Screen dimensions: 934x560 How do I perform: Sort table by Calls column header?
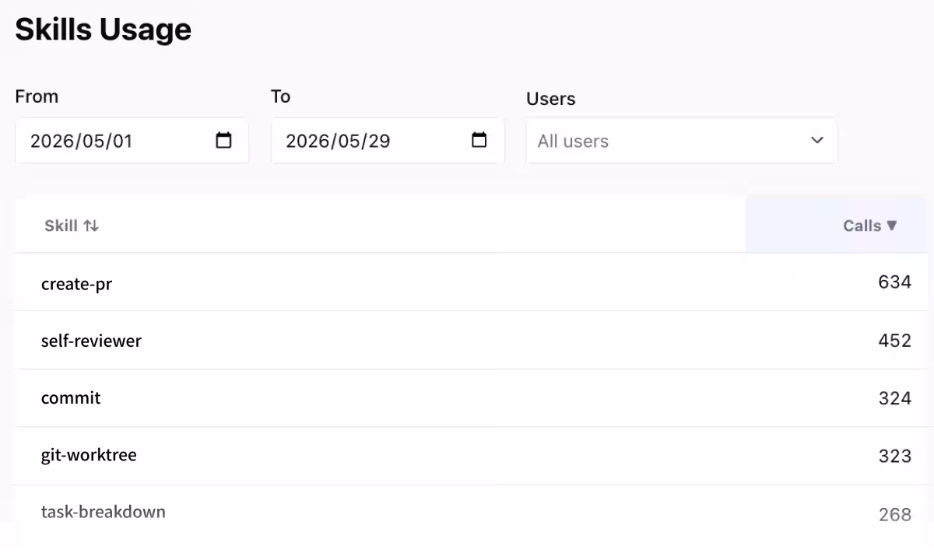[x=870, y=226]
